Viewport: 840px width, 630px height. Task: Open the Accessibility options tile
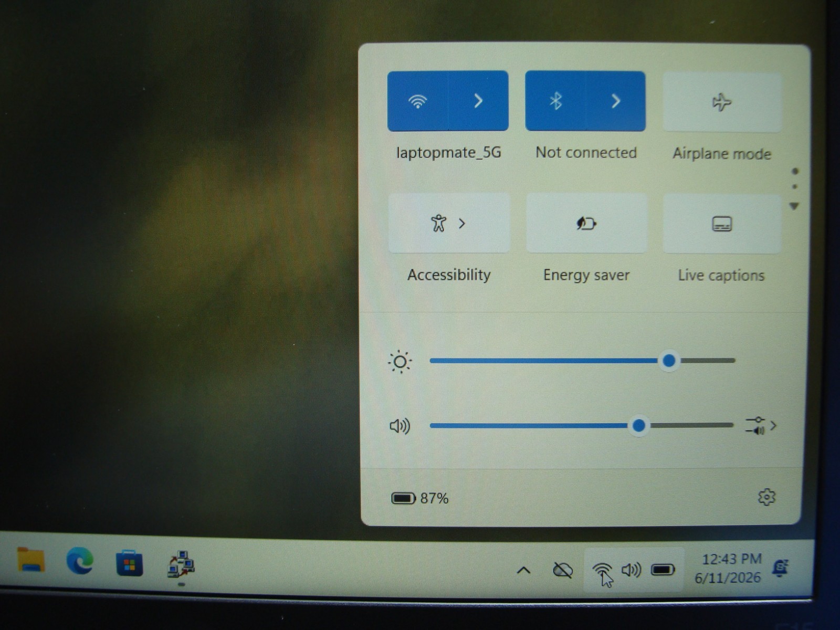[x=449, y=223]
